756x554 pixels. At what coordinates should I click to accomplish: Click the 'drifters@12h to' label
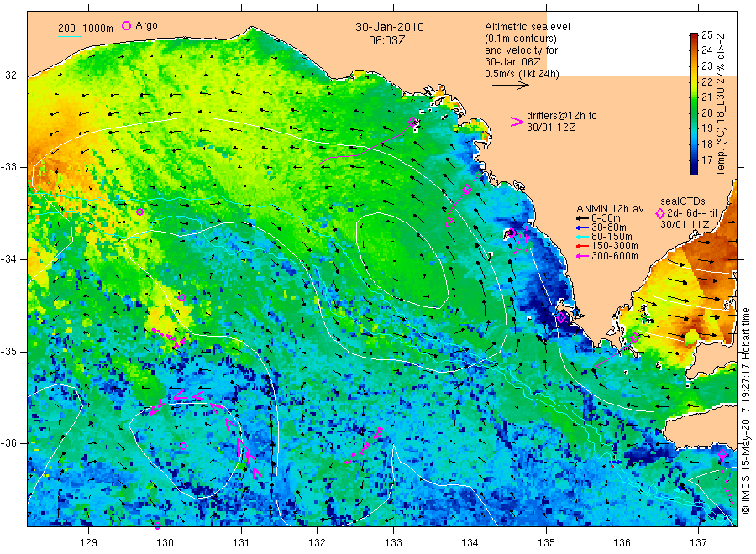coord(562,116)
